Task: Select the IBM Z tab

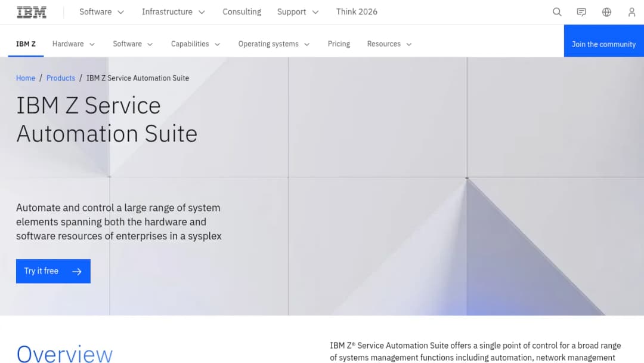Action: tap(26, 44)
